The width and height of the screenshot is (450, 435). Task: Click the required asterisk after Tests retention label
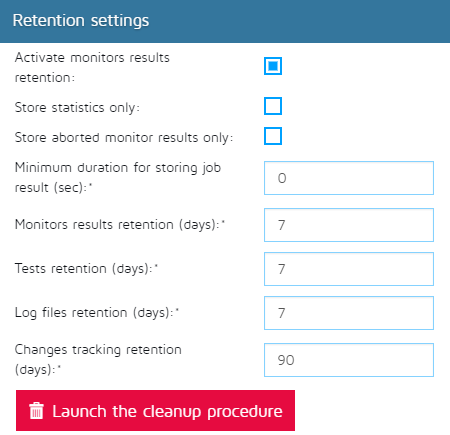(x=156, y=266)
